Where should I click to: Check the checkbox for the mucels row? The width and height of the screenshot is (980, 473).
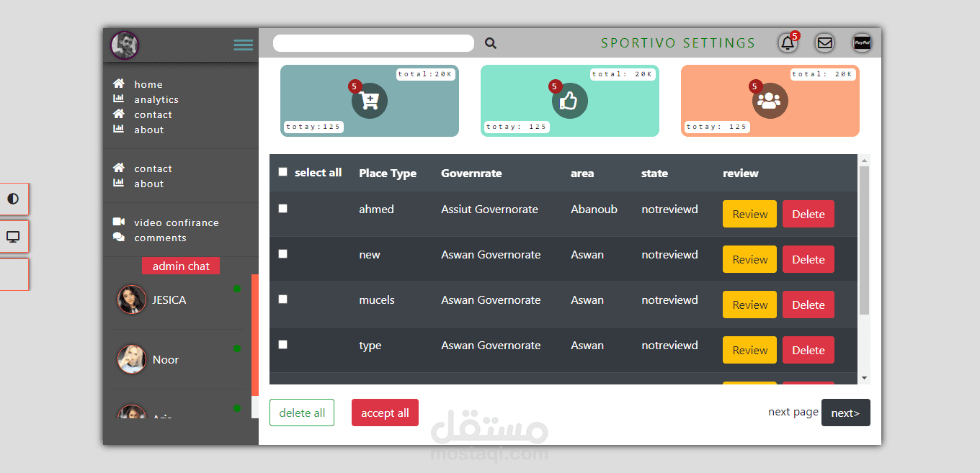(x=282, y=299)
